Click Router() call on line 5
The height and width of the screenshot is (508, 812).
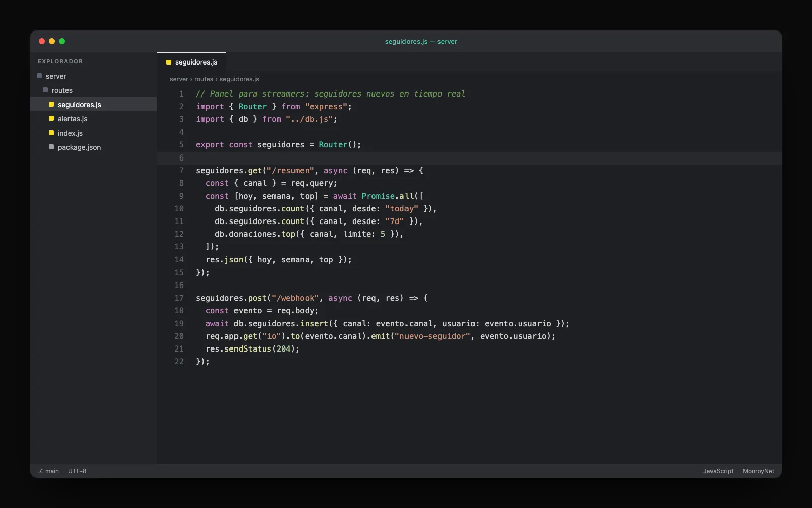pos(337,145)
